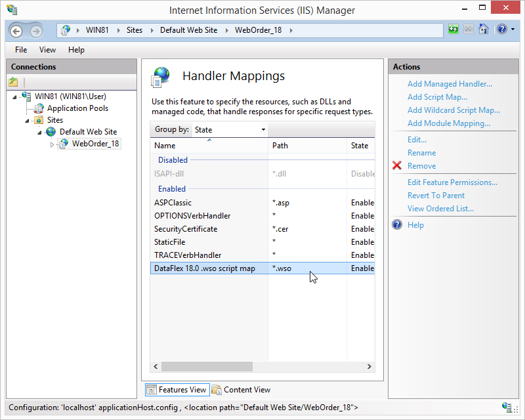Viewport: 525px width, 420px height.
Task: Switch to Features View tab
Action: (177, 390)
